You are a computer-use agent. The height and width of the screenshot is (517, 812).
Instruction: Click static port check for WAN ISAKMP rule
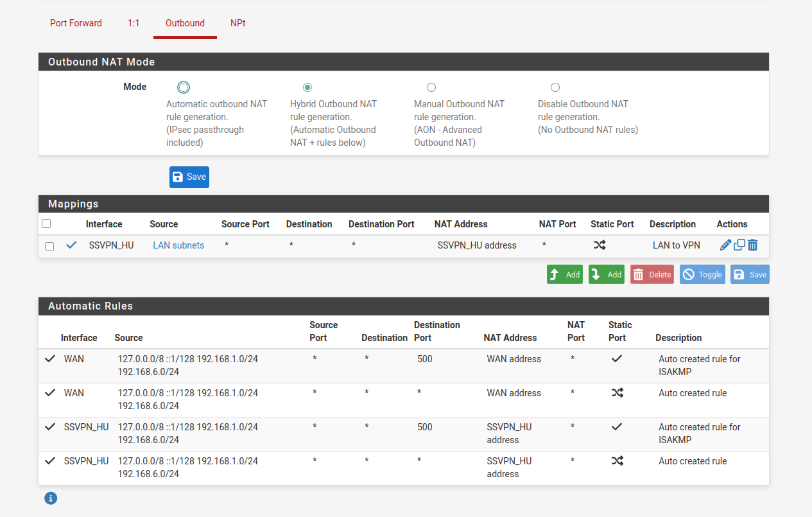coord(617,359)
